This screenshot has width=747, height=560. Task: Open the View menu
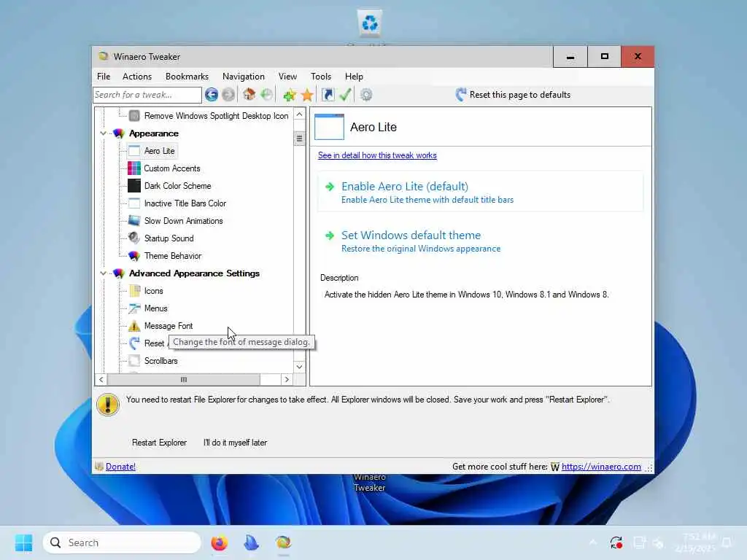click(x=287, y=77)
